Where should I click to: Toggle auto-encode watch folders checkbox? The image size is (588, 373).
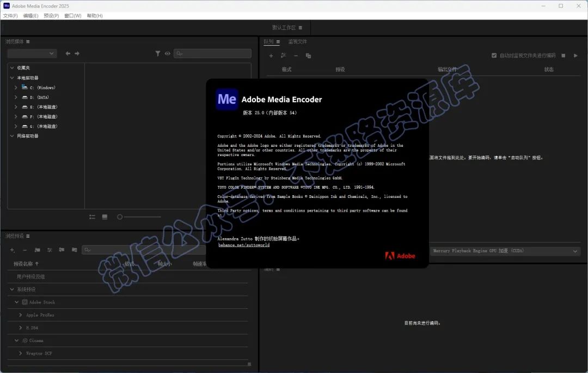coord(494,55)
